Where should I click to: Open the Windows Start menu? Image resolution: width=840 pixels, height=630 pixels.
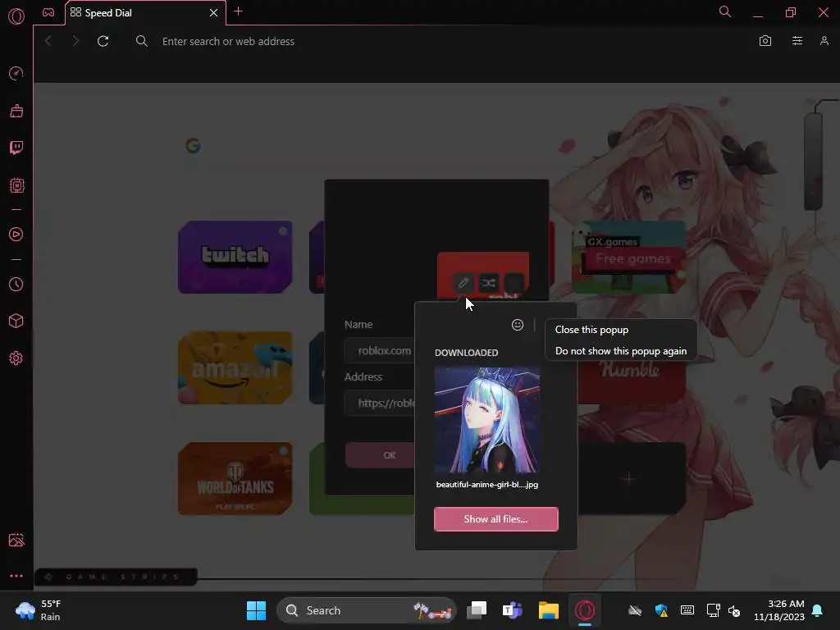click(x=256, y=610)
